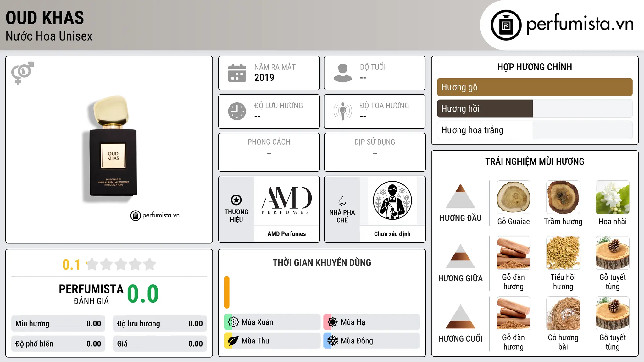Open the Gỗ Guaiac note image
644x362 pixels.
pos(514,197)
